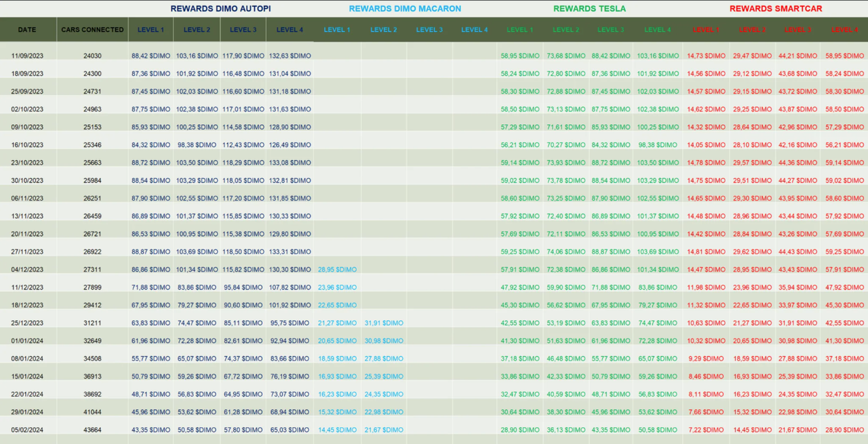Select AutoPi cell 107,82 $DIMO
The image size is (868, 444).
click(290, 287)
